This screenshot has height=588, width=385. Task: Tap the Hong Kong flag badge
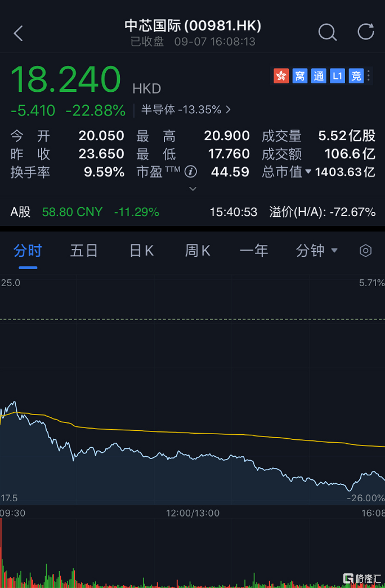click(281, 76)
